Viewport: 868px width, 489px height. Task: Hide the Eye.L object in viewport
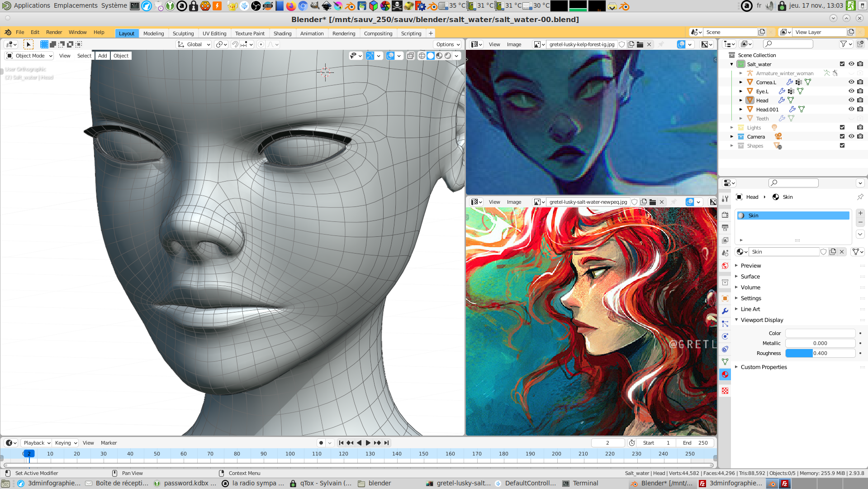pos(851,91)
